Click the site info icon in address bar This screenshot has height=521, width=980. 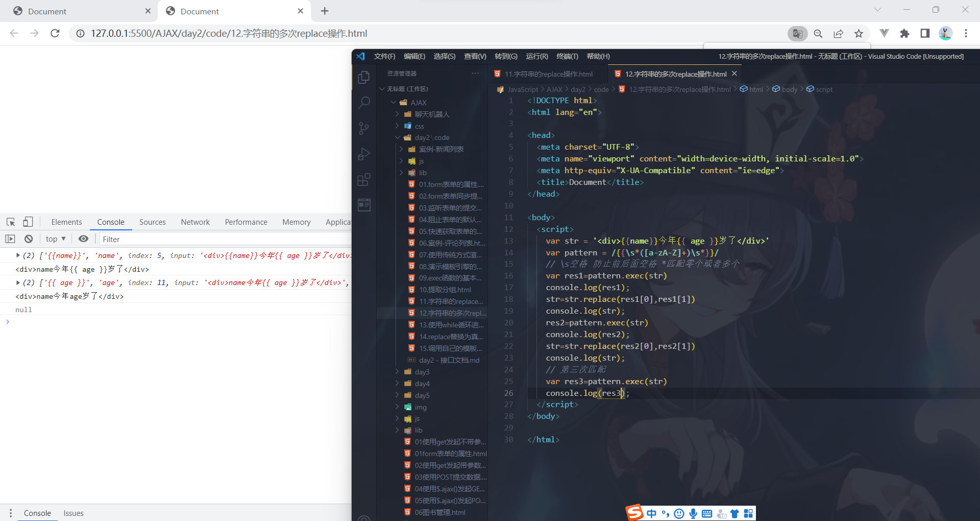(80, 33)
